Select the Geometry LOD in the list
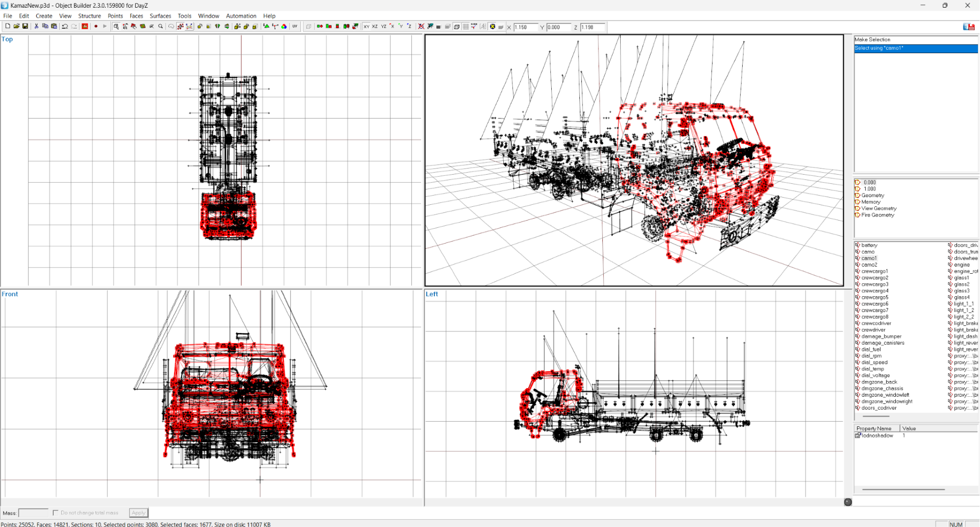The width and height of the screenshot is (980, 527). (x=872, y=196)
